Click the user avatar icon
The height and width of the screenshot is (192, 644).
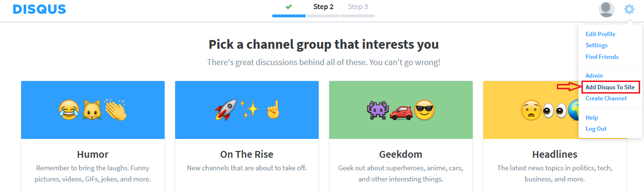click(x=606, y=10)
